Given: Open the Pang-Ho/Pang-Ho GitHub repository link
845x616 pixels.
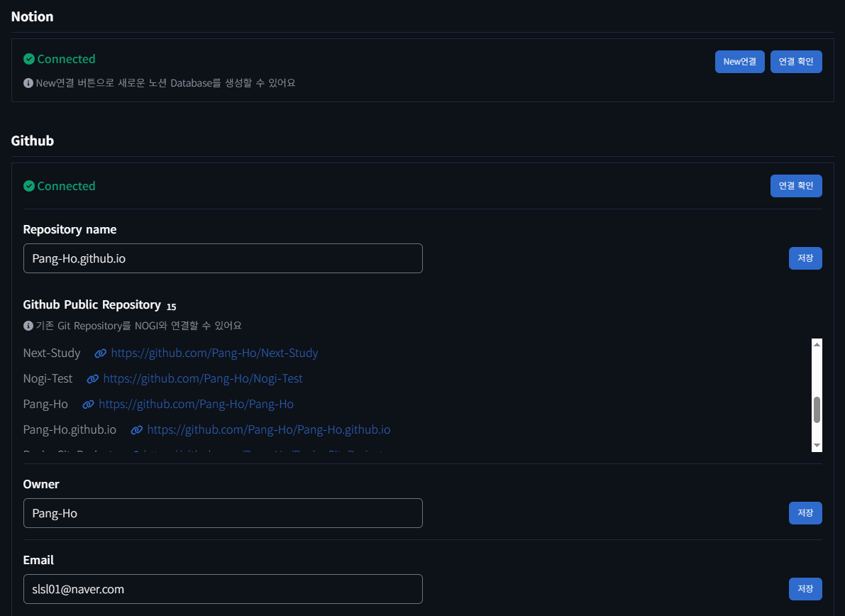Looking at the screenshot, I should tap(196, 405).
